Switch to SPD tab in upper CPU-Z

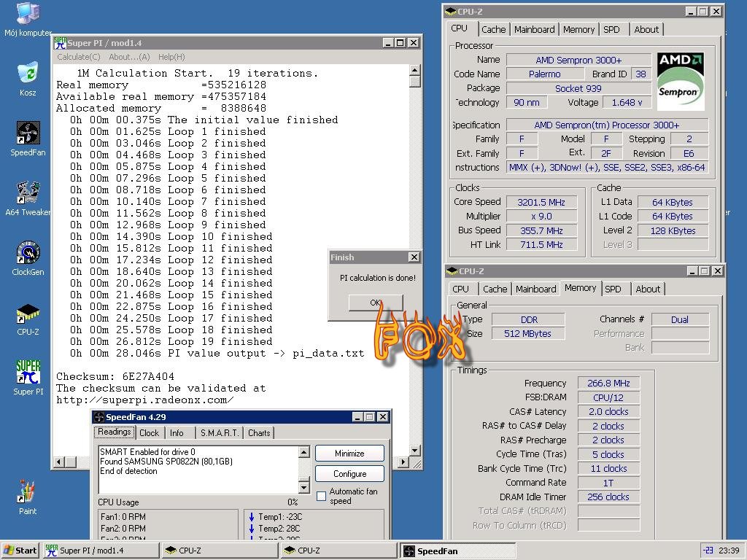612,29
